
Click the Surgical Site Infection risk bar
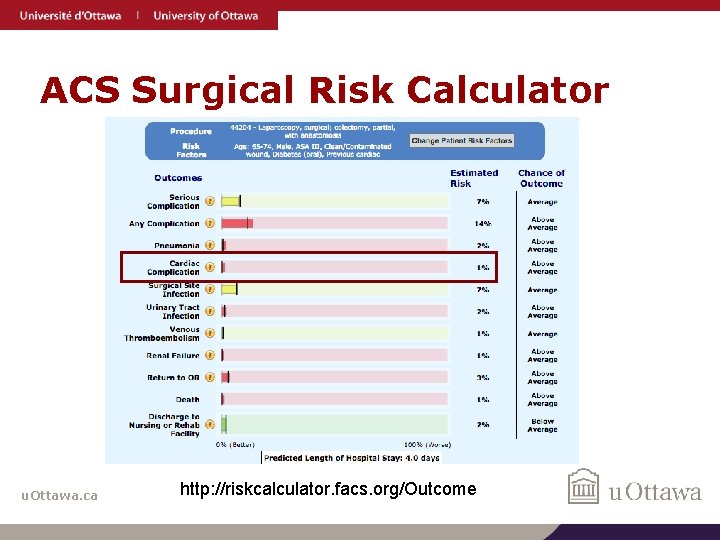click(334, 289)
